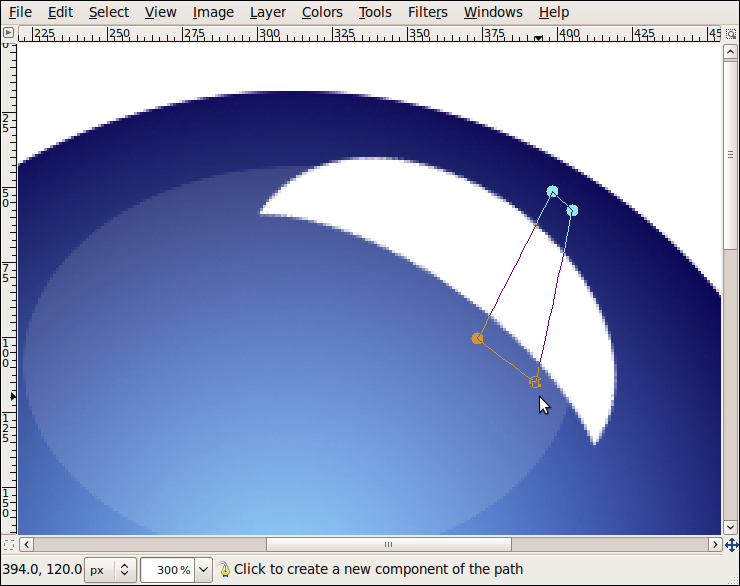Screen dimensions: 740x586
Task: Select the hollow orange path anchor near cursor
Action: 535,382
